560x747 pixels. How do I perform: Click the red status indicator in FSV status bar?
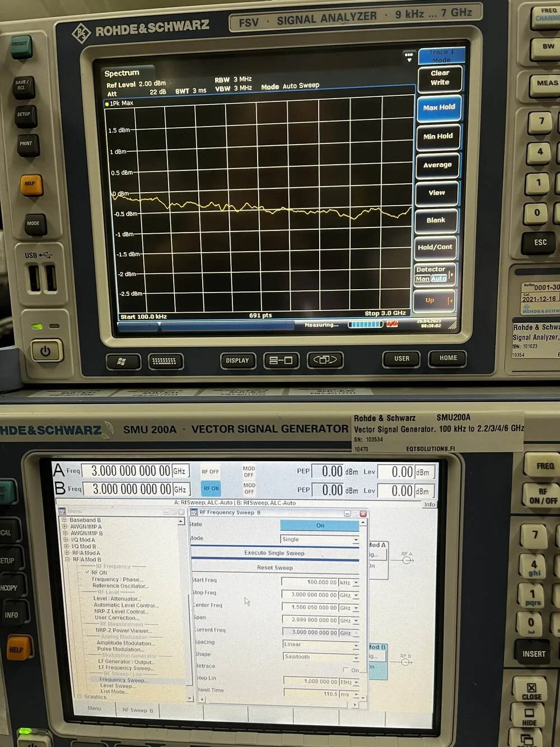[391, 324]
